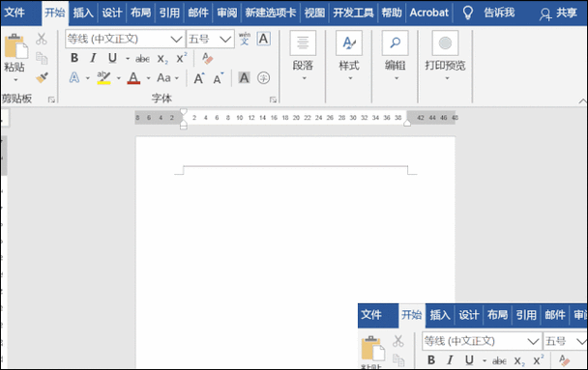Open the 帮助 help tab
The width and height of the screenshot is (588, 370).
tap(392, 13)
